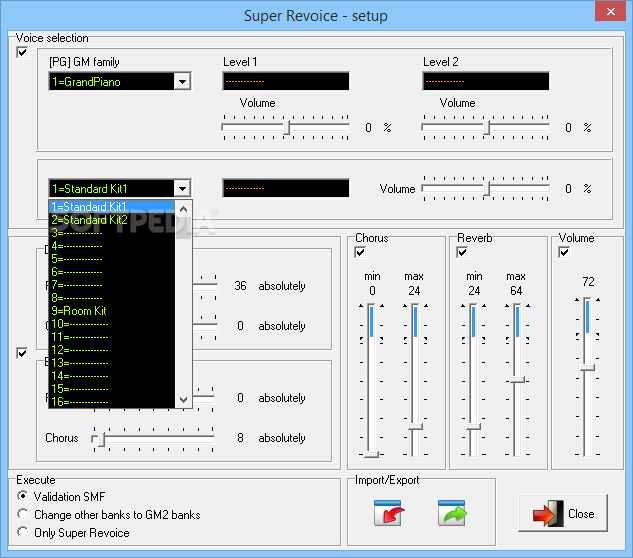This screenshot has width=633, height=558.
Task: Click the Chorus min vertical slider thumb
Action: click(371, 454)
